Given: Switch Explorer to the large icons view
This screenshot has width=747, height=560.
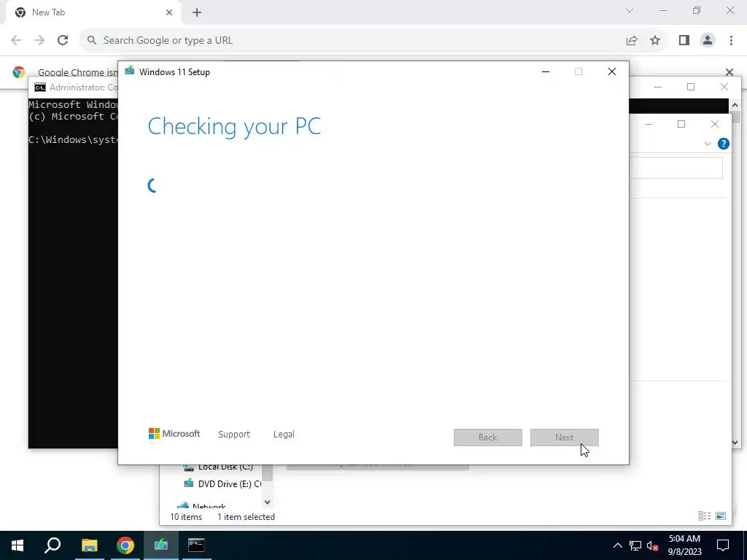Looking at the screenshot, I should tap(721, 516).
